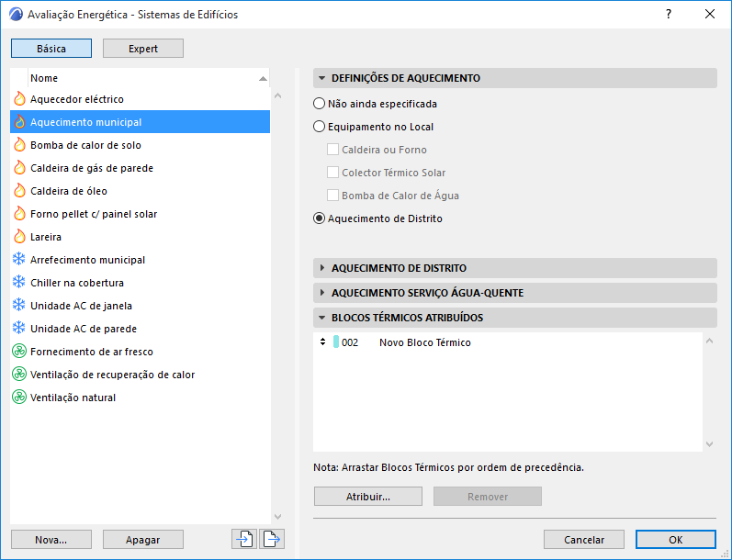The width and height of the screenshot is (732, 560).
Task: Click the Atribuir... button
Action: pos(368,497)
